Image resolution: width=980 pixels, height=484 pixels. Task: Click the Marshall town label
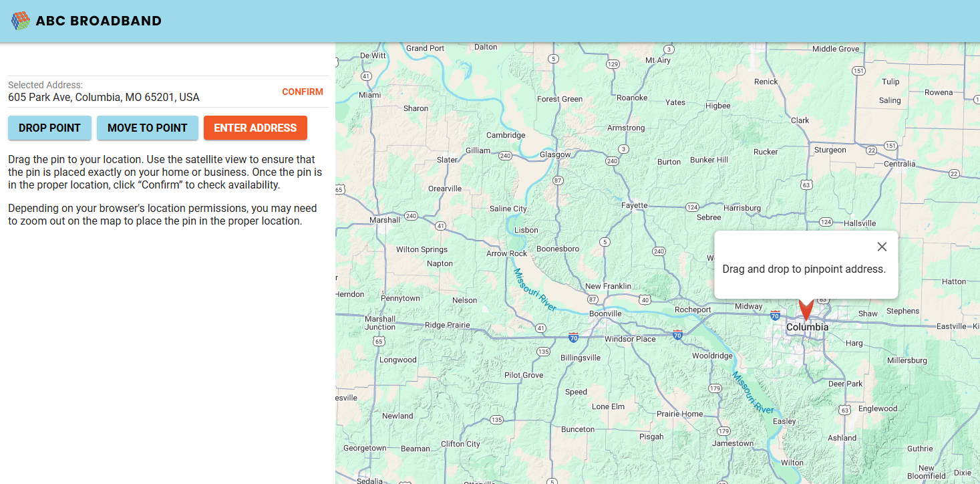click(x=384, y=220)
